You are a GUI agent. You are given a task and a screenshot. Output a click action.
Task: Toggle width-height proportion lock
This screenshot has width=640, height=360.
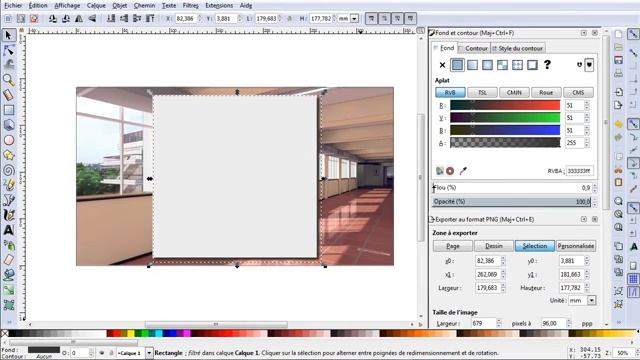290,19
